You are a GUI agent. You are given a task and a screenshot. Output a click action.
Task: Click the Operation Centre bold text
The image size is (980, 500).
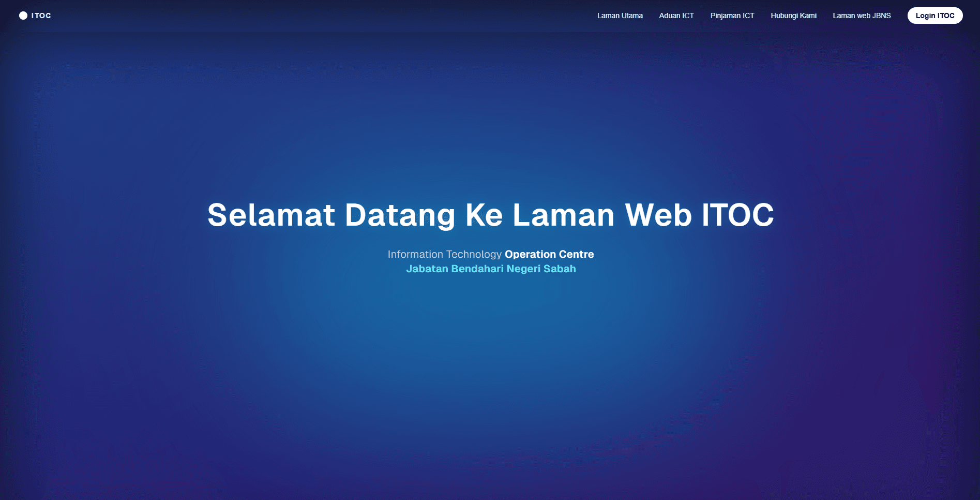click(549, 254)
